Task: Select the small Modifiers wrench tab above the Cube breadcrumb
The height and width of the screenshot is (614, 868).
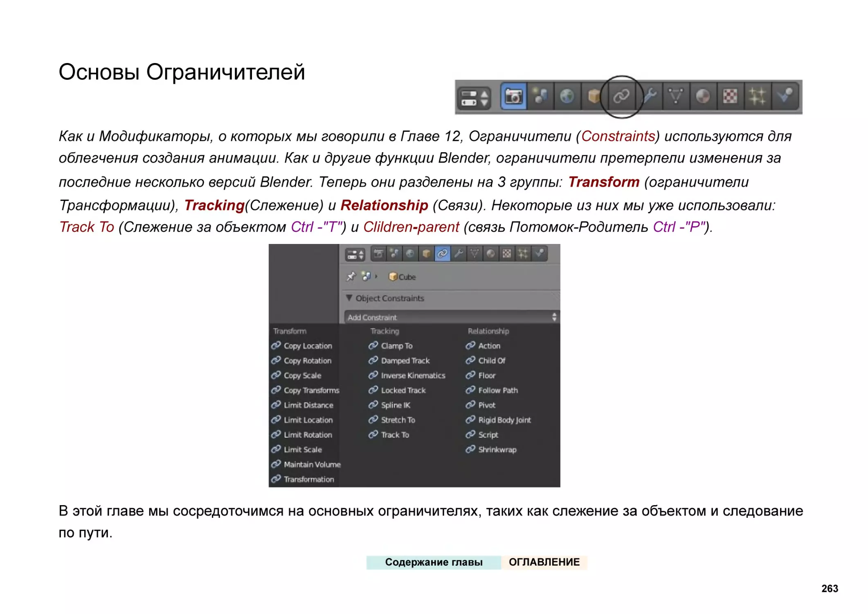Action: coord(459,254)
